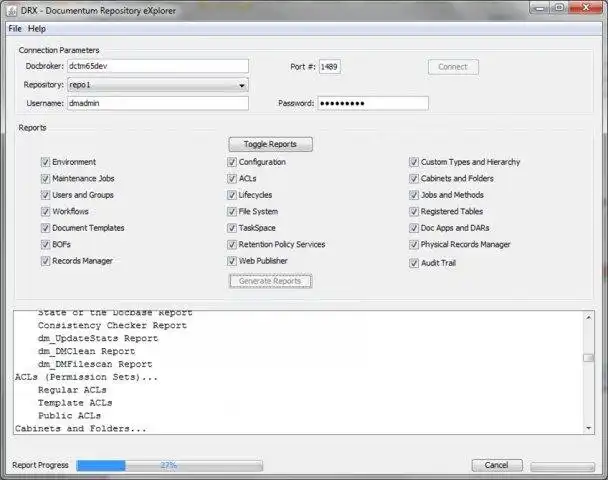Click the Username input field
This screenshot has height=480, width=608.
[158, 103]
